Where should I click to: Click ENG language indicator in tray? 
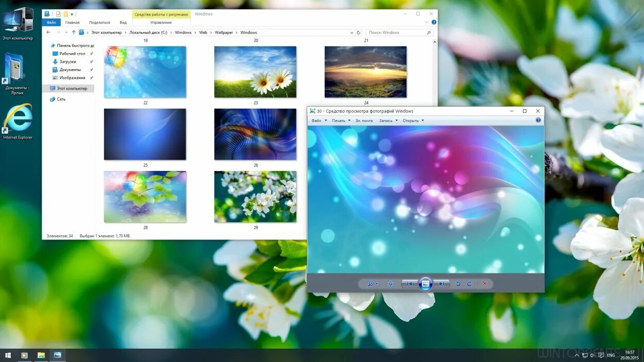pyautogui.click(x=611, y=355)
